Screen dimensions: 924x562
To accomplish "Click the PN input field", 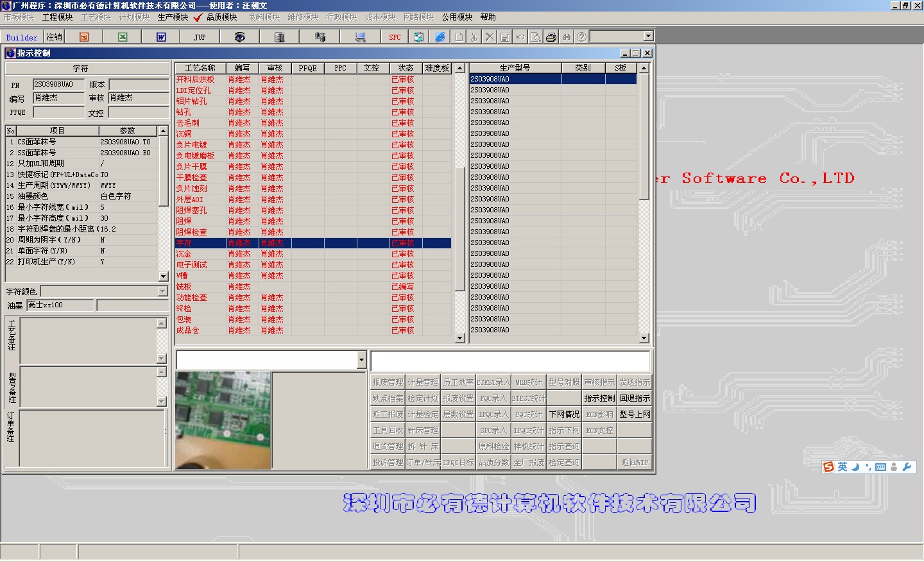I will 58,85.
